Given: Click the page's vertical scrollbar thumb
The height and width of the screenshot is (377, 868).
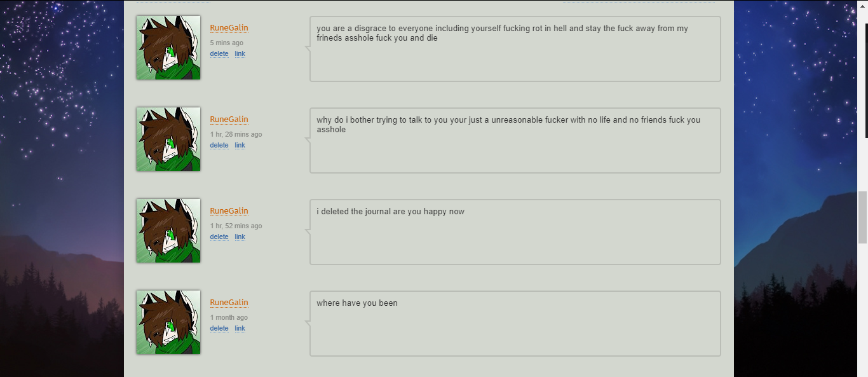Looking at the screenshot, I should tap(862, 217).
